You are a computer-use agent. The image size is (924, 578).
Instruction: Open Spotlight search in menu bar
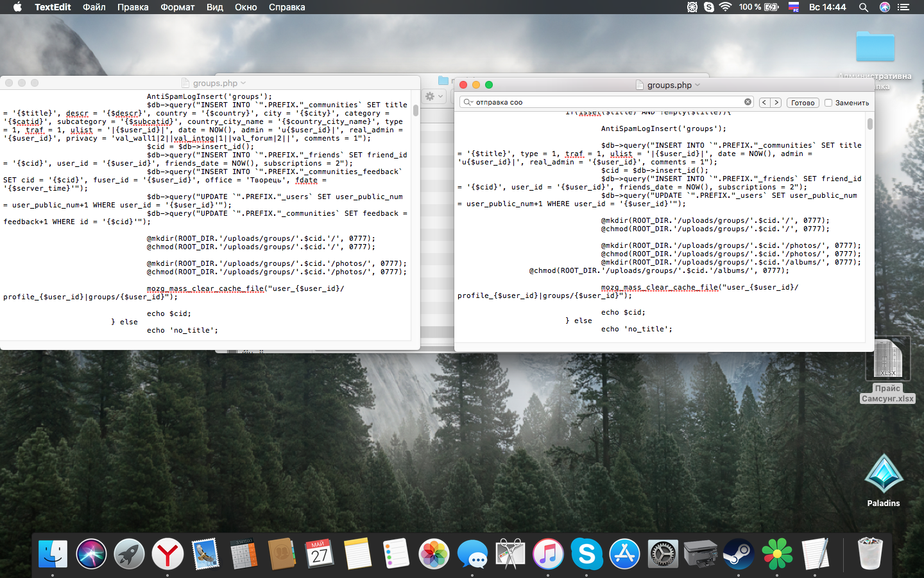pyautogui.click(x=864, y=7)
